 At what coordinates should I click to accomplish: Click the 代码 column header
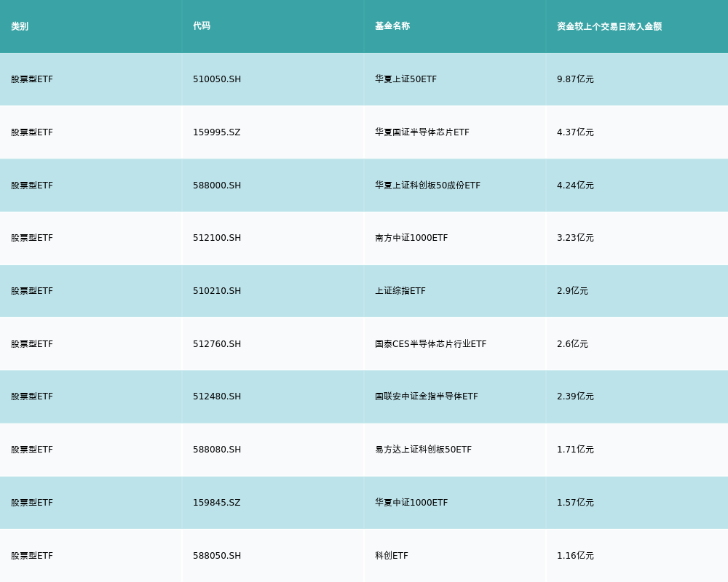coord(202,26)
